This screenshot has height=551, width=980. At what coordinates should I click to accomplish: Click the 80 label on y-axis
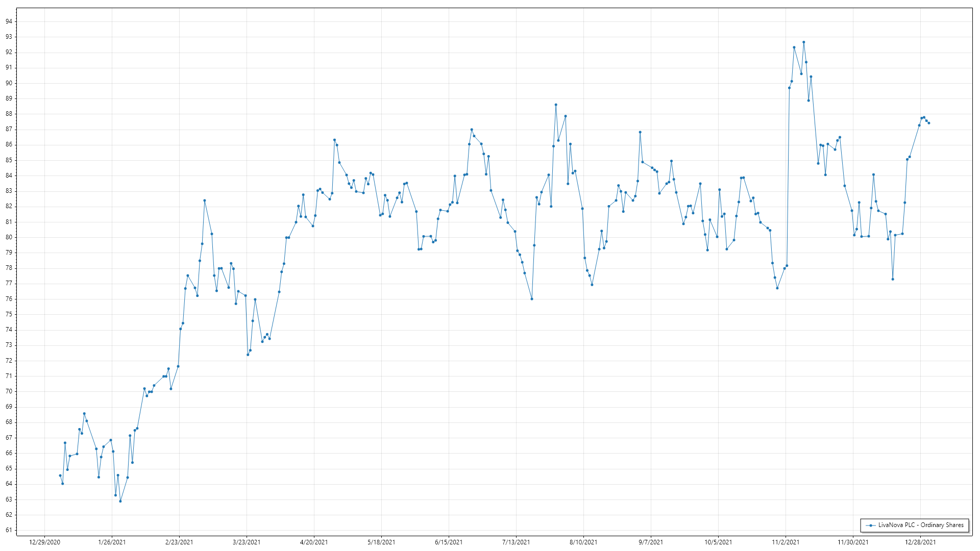[x=9, y=237]
